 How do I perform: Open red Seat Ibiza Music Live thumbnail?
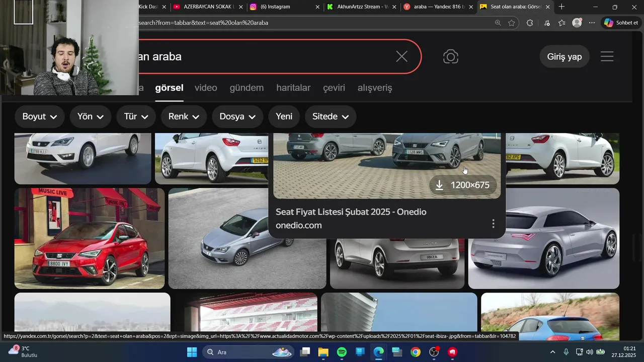90,238
